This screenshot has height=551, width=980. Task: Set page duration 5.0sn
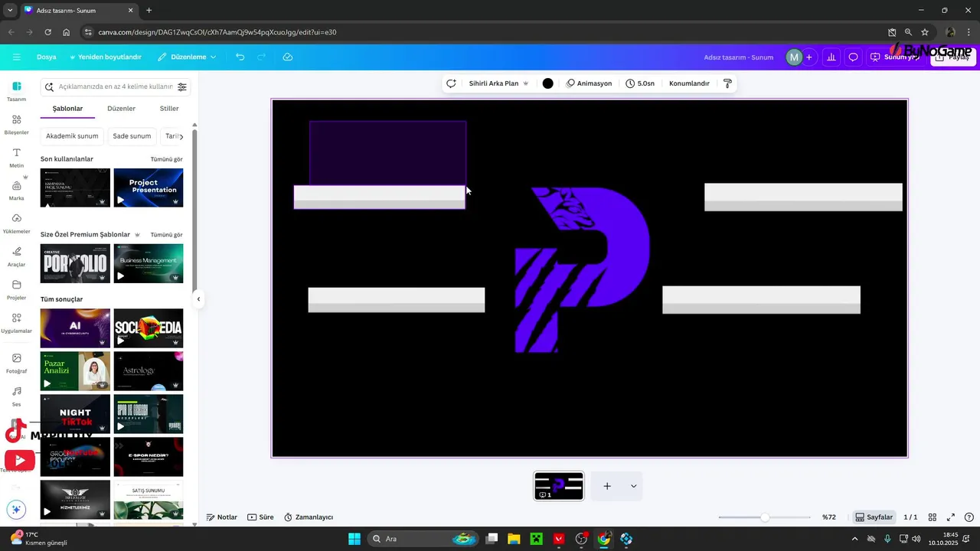(640, 83)
